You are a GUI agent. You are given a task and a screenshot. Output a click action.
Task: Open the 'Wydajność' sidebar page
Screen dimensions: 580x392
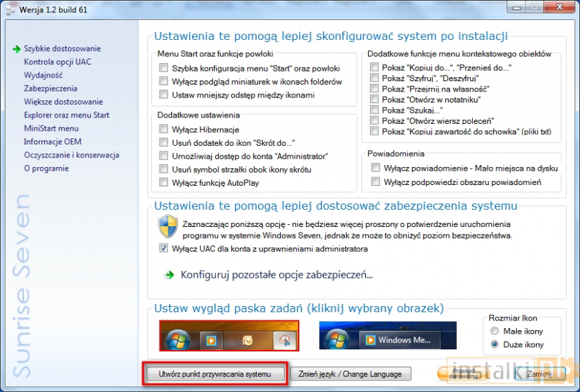click(x=43, y=75)
